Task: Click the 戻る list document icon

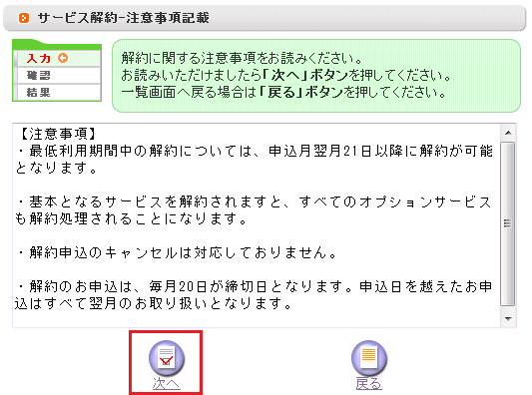Action: pyautogui.click(x=368, y=358)
